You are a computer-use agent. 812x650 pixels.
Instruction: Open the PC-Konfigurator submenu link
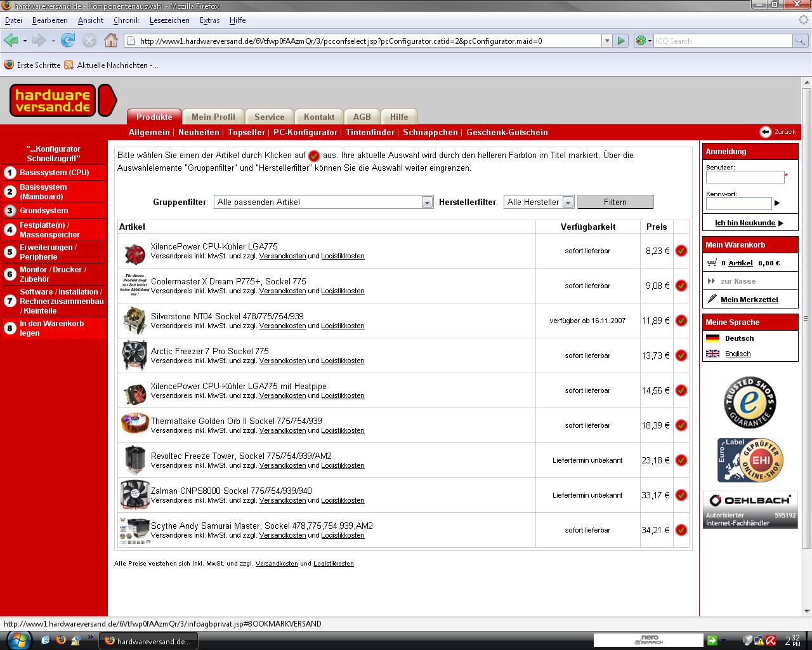305,132
